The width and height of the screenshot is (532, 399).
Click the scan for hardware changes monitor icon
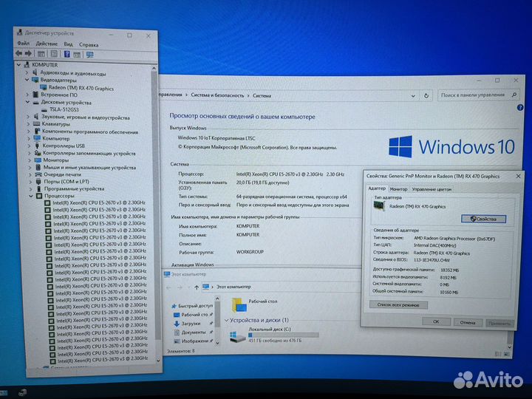coord(89,55)
